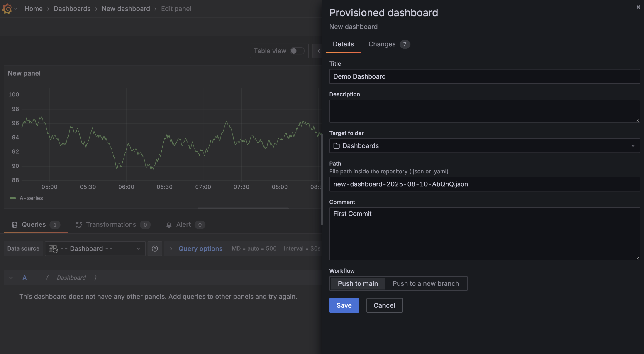
Task: Click the Data source label
Action: (x=23, y=248)
